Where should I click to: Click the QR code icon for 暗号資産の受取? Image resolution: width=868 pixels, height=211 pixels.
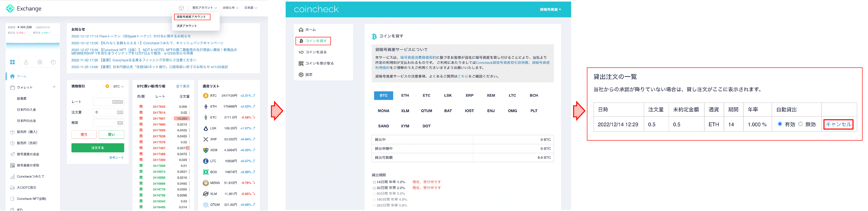(13, 165)
